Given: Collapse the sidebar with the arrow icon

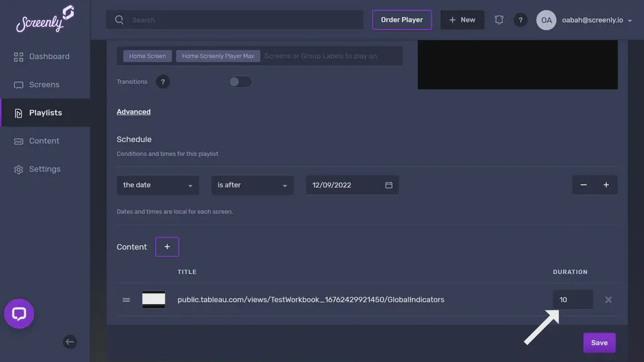Looking at the screenshot, I should 70,342.
